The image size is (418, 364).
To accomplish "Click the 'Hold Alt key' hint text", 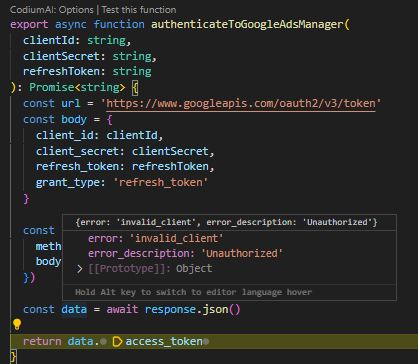I will pos(193,293).
